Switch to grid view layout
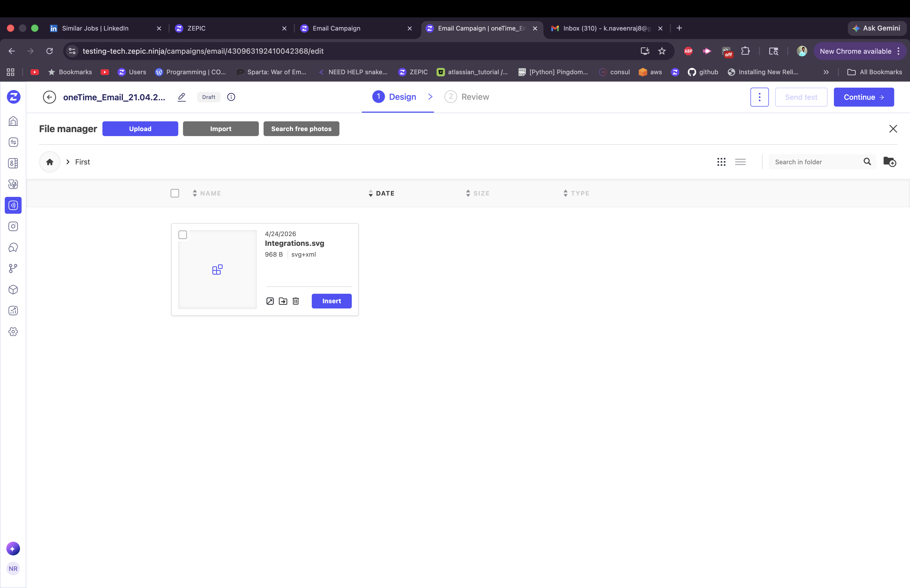Screen dimensions: 910x588 [x=721, y=162]
